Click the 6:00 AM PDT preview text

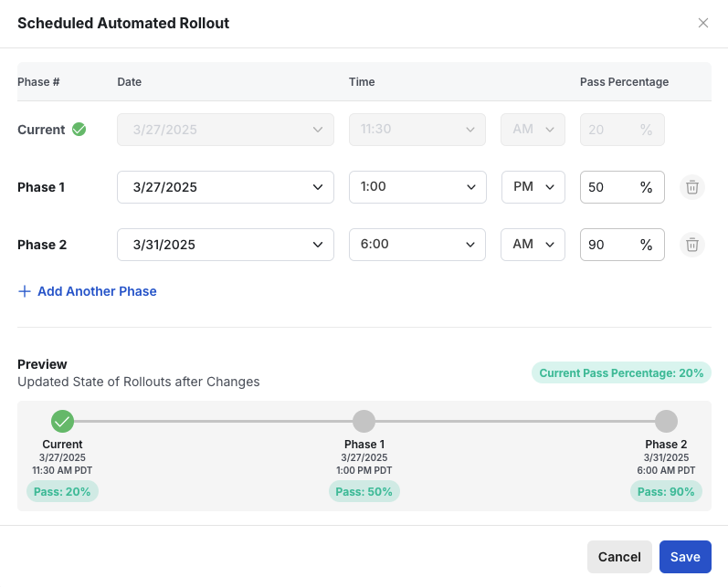click(x=666, y=470)
